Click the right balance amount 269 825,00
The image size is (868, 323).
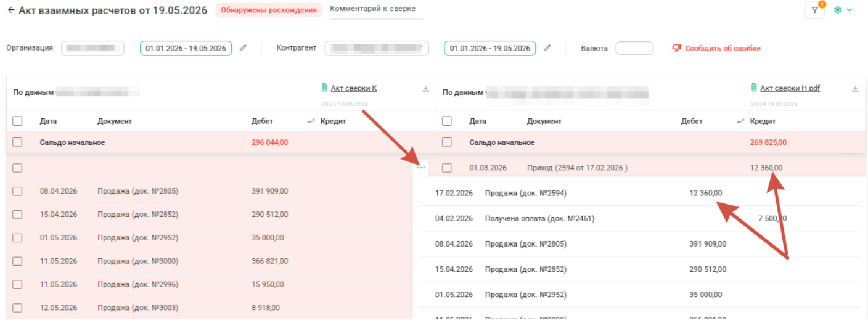coord(768,142)
